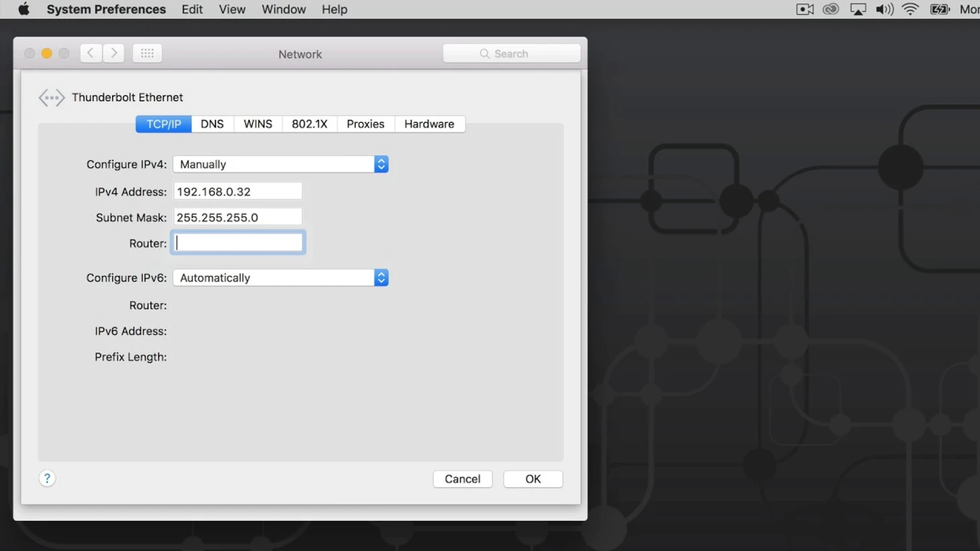Image resolution: width=980 pixels, height=551 pixels.
Task: Click the back navigation arrow
Action: [x=91, y=53]
